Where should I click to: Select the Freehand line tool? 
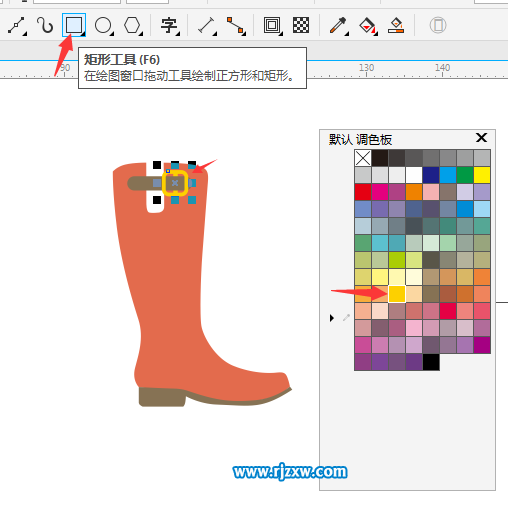[17, 25]
